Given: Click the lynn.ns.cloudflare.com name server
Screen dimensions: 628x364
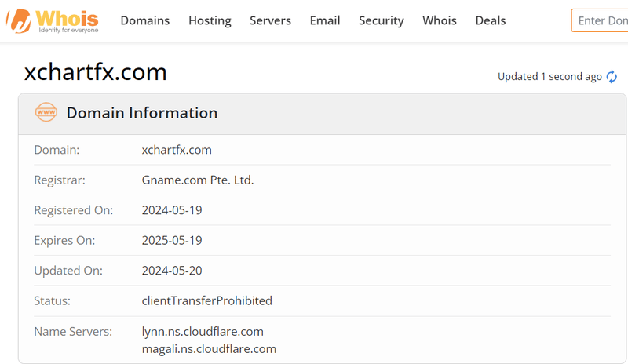Looking at the screenshot, I should point(203,331).
